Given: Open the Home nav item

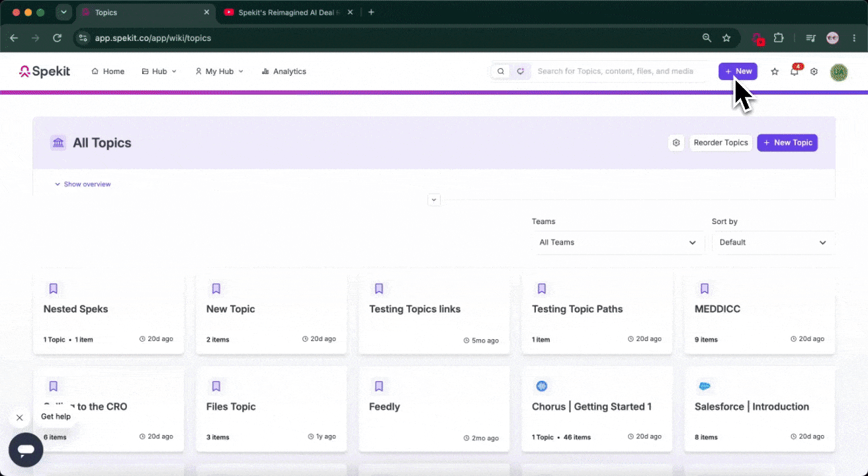Looking at the screenshot, I should coord(108,71).
